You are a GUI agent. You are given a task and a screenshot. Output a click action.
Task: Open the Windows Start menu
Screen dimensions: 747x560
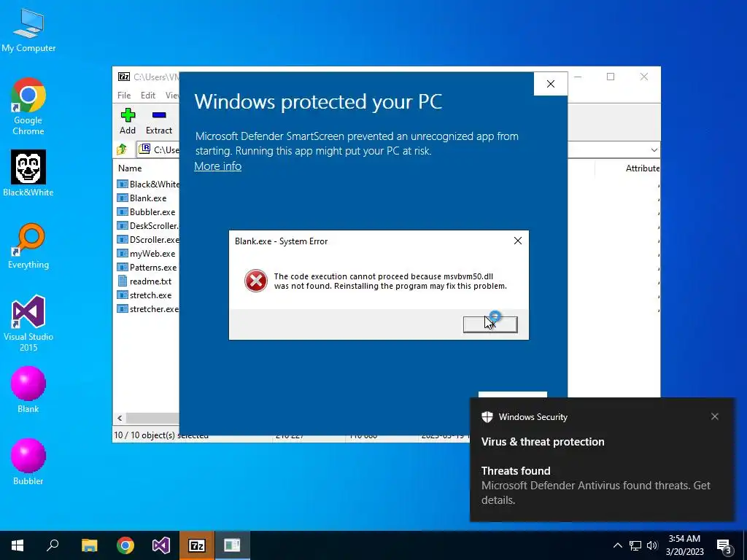[18, 545]
